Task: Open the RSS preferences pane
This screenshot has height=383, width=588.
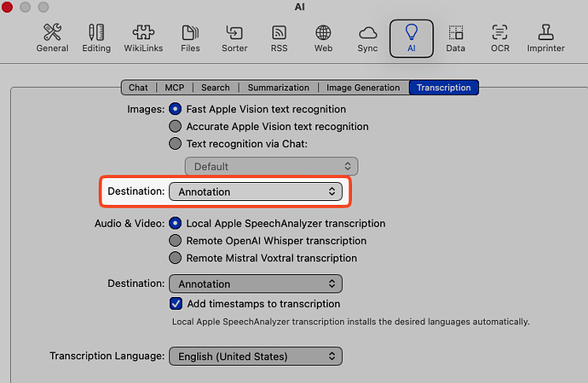Action: point(279,38)
